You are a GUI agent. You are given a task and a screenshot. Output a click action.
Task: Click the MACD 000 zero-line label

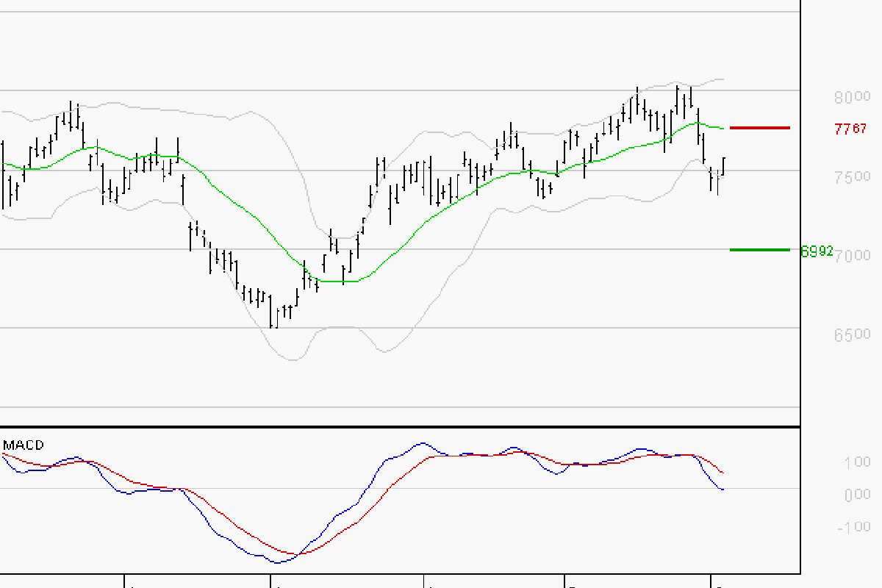click(858, 495)
